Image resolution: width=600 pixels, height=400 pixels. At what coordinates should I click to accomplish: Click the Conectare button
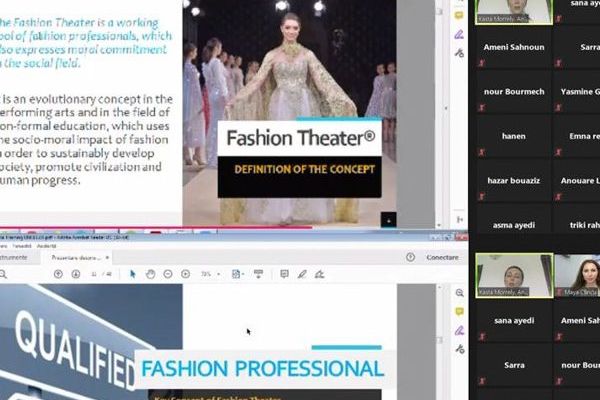[441, 257]
